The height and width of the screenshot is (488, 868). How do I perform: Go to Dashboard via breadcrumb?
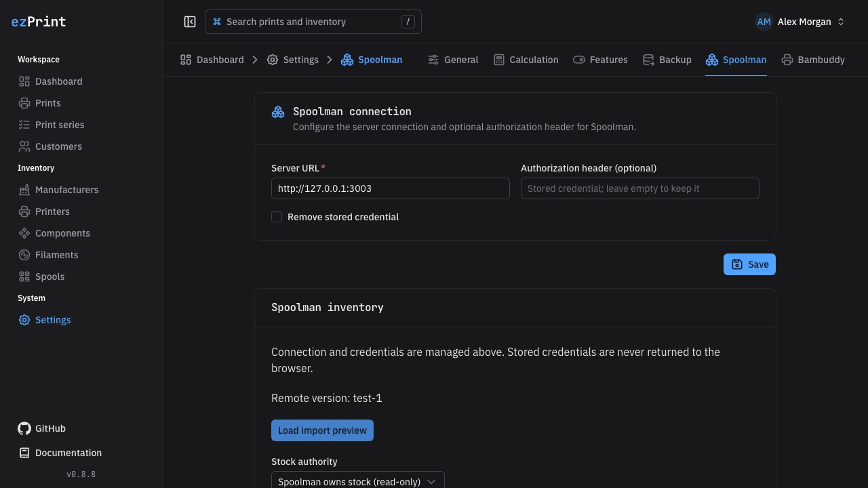212,60
